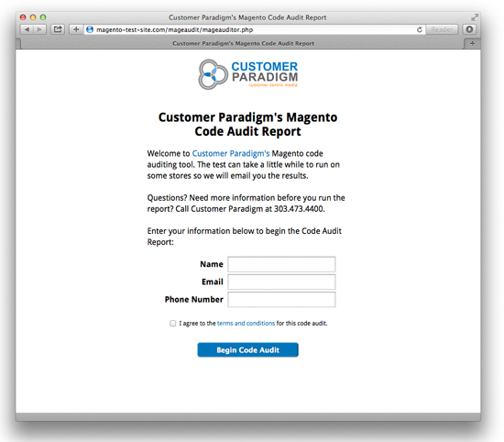504x442 pixels.
Task: Click the Customer Paradigm logo image
Action: tap(247, 74)
